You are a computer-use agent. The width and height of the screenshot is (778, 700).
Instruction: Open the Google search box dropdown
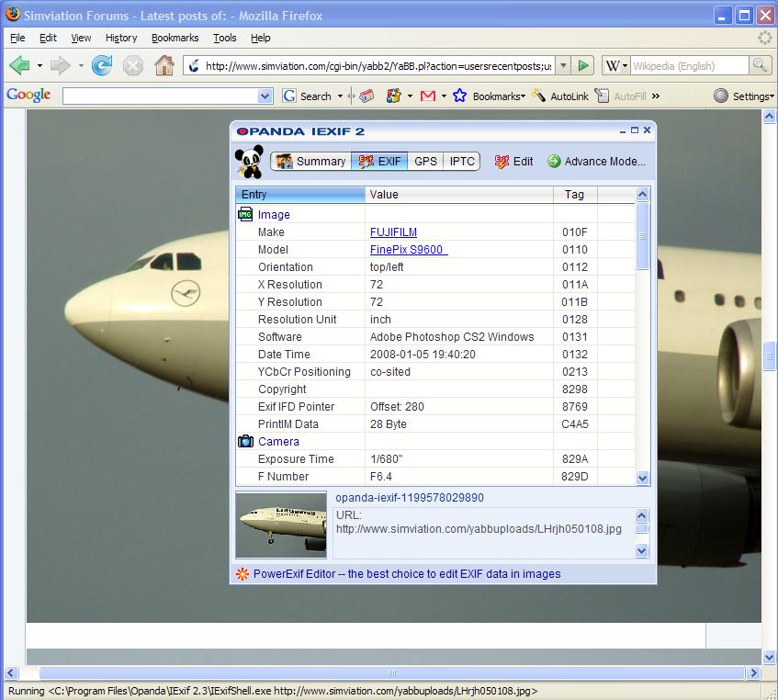tap(265, 96)
